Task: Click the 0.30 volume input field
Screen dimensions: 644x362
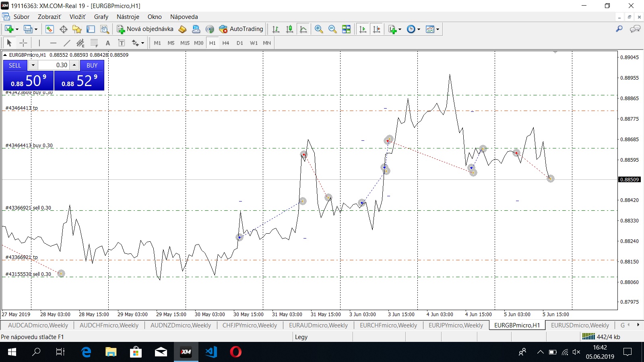Action: (x=54, y=65)
